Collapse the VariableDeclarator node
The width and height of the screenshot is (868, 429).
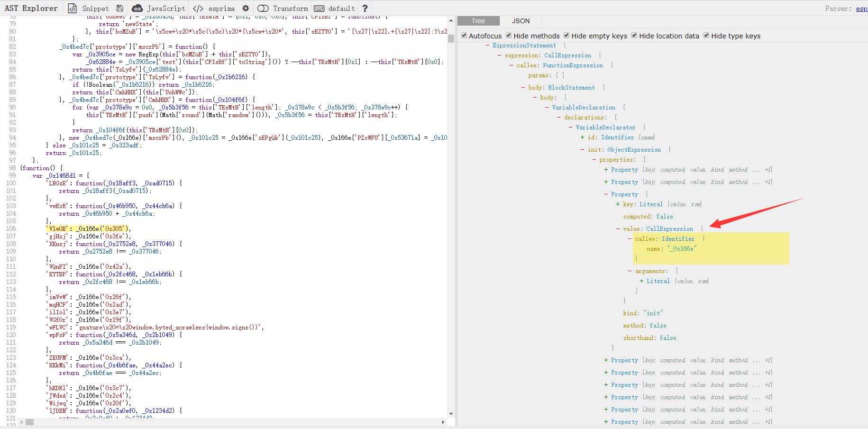point(571,128)
